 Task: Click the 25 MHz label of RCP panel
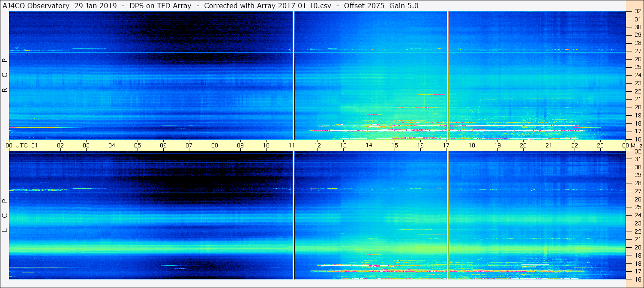pos(638,67)
